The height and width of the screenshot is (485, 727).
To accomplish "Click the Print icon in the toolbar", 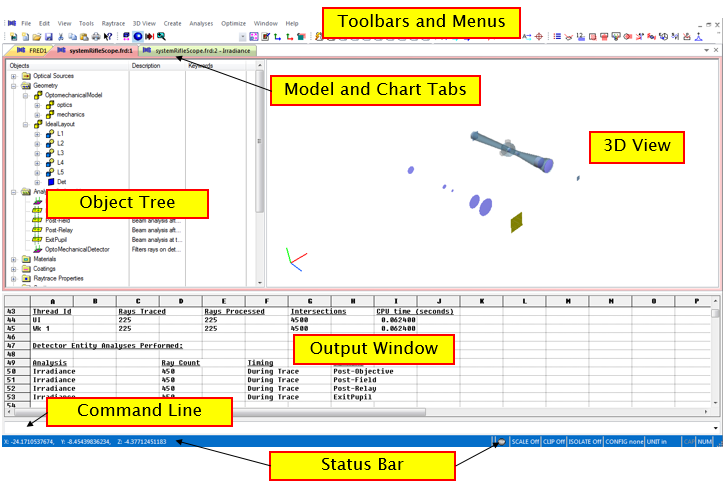I will pyautogui.click(x=95, y=36).
